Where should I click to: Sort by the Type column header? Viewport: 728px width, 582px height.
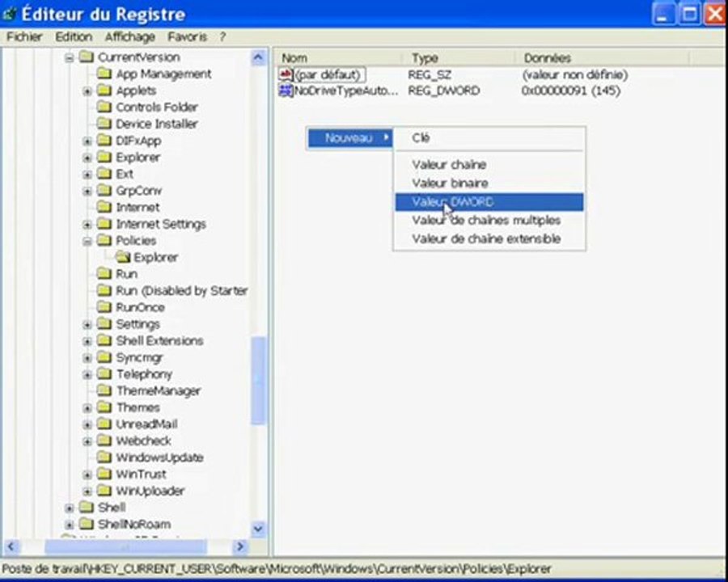point(459,58)
